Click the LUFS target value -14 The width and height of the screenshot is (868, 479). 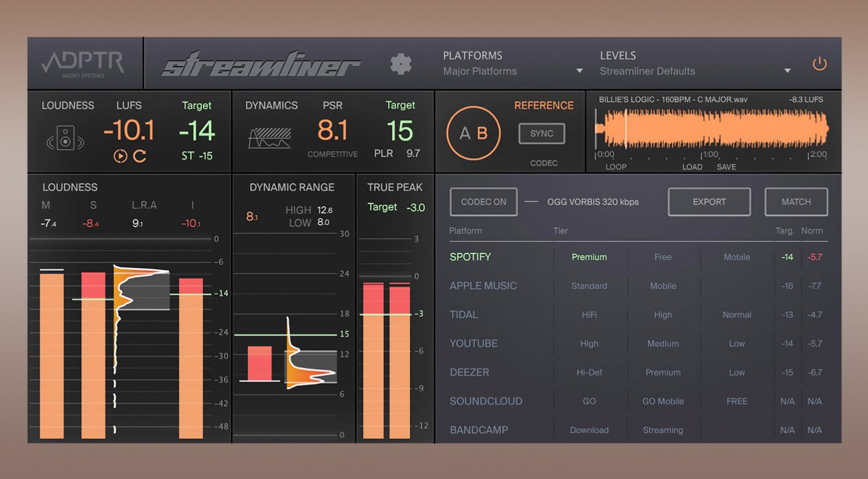coord(197,131)
